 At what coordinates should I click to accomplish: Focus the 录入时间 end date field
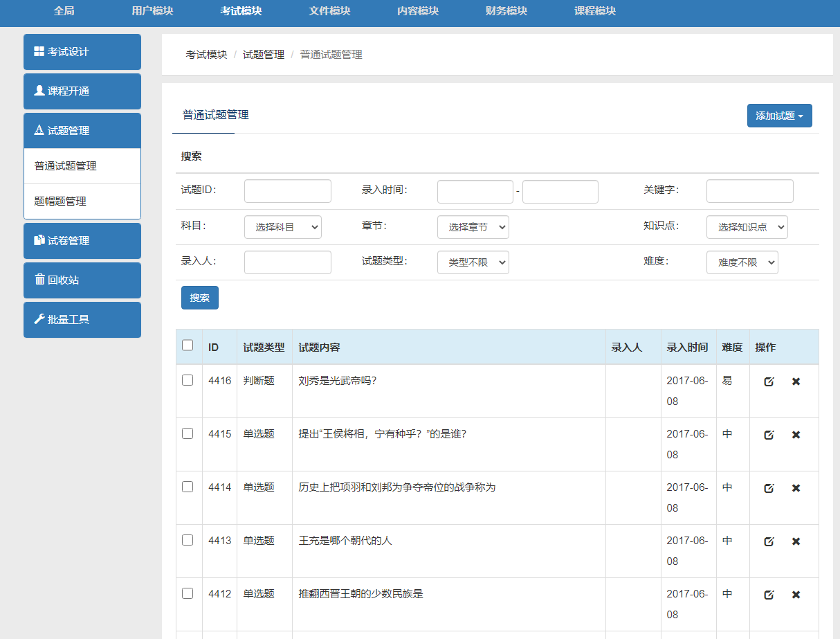pyautogui.click(x=560, y=192)
